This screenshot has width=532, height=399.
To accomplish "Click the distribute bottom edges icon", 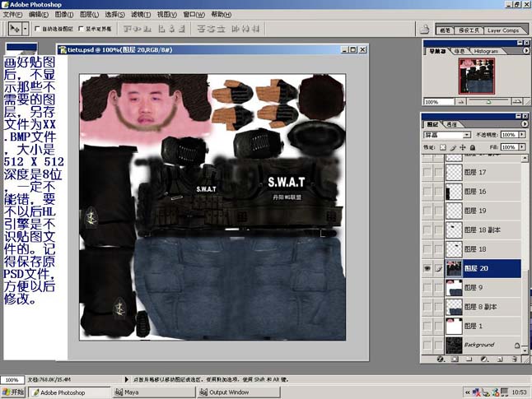I will pyautogui.click(x=221, y=29).
